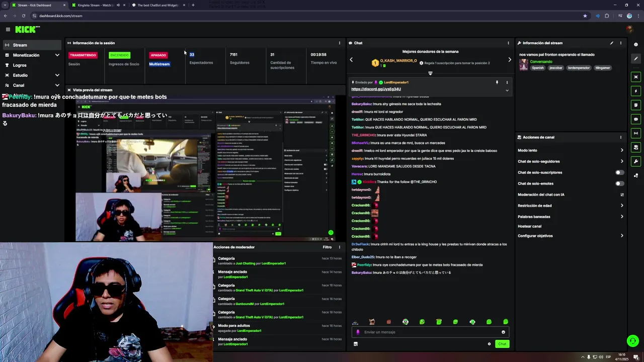644x362 pixels.
Task: Click the lightning bolt icon in the right rail
Action: pyautogui.click(x=636, y=91)
